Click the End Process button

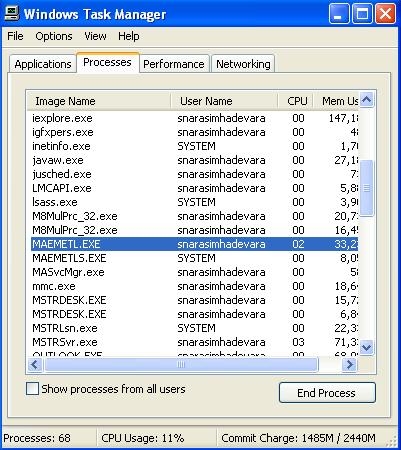pos(327,393)
